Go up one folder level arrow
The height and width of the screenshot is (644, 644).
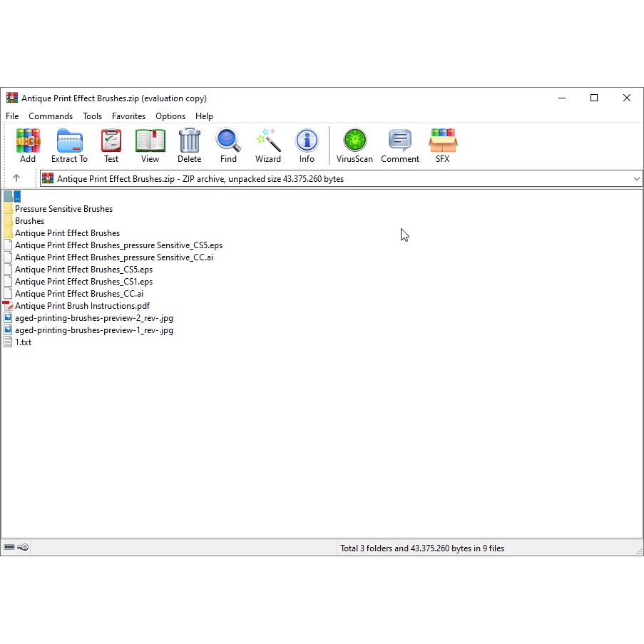point(16,178)
